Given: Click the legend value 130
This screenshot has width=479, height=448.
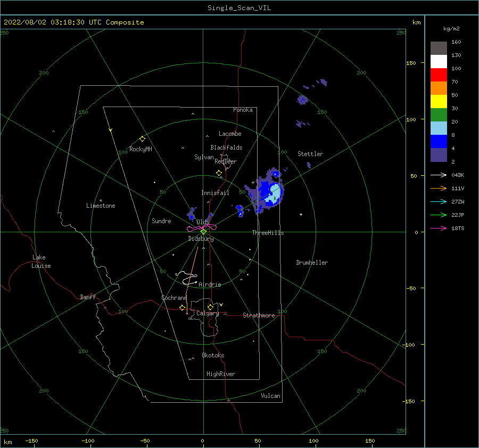Looking at the screenshot, I should [456, 55].
